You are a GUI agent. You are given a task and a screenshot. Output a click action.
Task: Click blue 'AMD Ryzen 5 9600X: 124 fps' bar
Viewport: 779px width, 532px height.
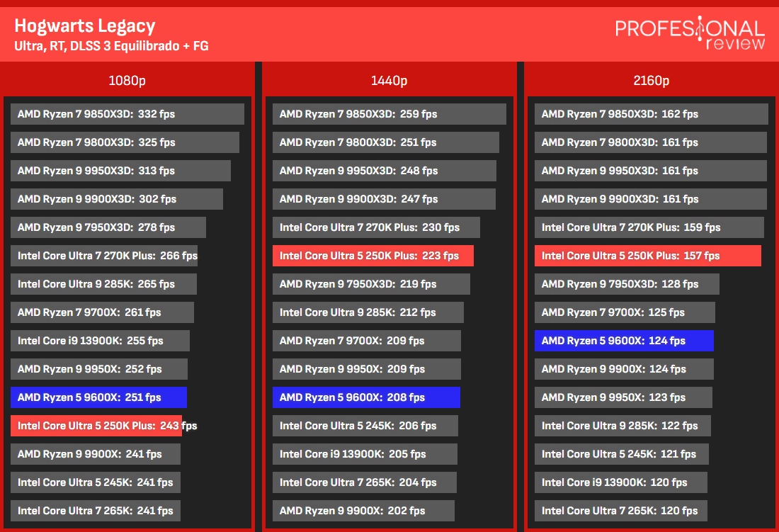tap(624, 341)
